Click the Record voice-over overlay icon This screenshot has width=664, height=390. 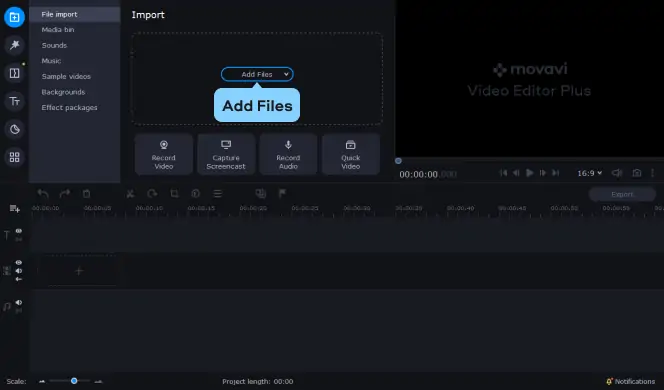pyautogui.click(x=261, y=194)
